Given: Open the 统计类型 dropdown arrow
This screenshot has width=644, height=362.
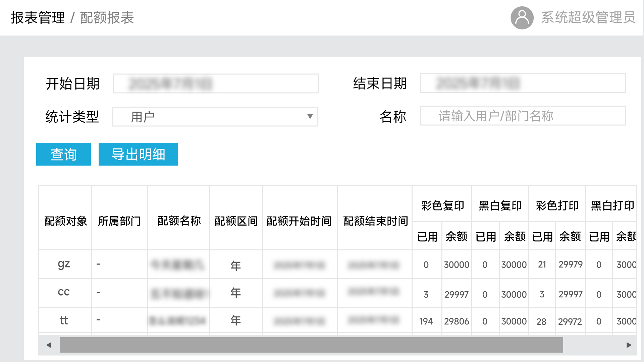Looking at the screenshot, I should (310, 117).
